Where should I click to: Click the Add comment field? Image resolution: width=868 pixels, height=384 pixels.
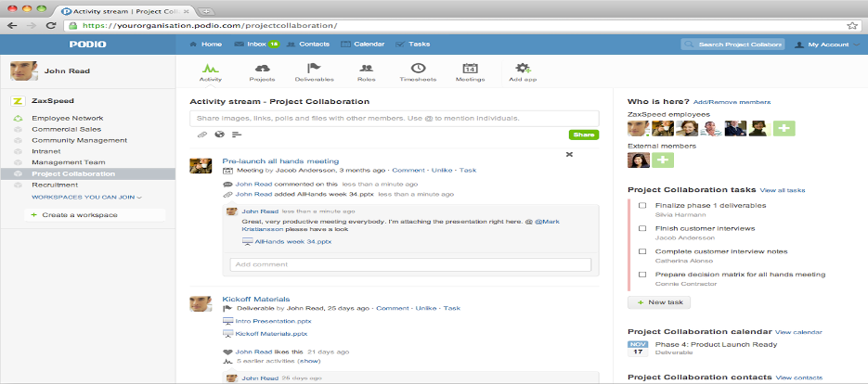tap(410, 264)
